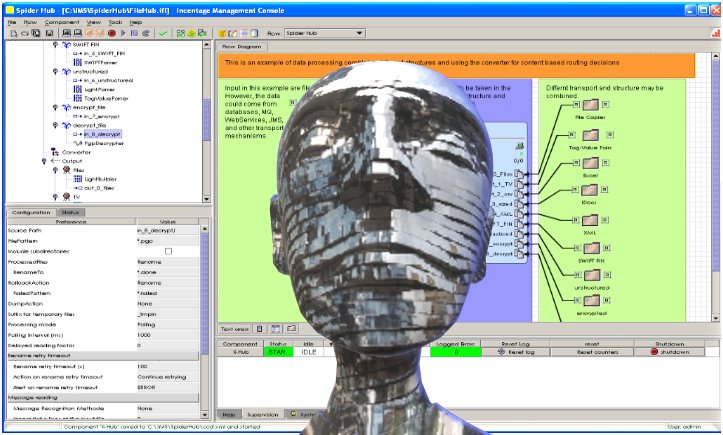Screen dimensions: 723x435
Task: Open the Component menu
Action: pos(62,22)
